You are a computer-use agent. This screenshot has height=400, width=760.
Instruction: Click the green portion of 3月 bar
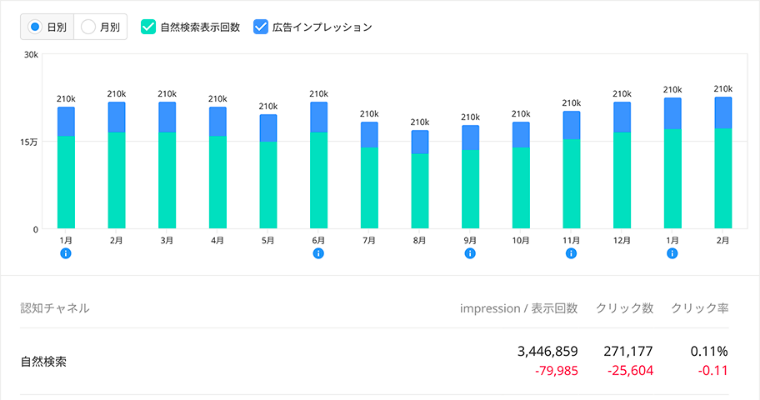click(167, 180)
